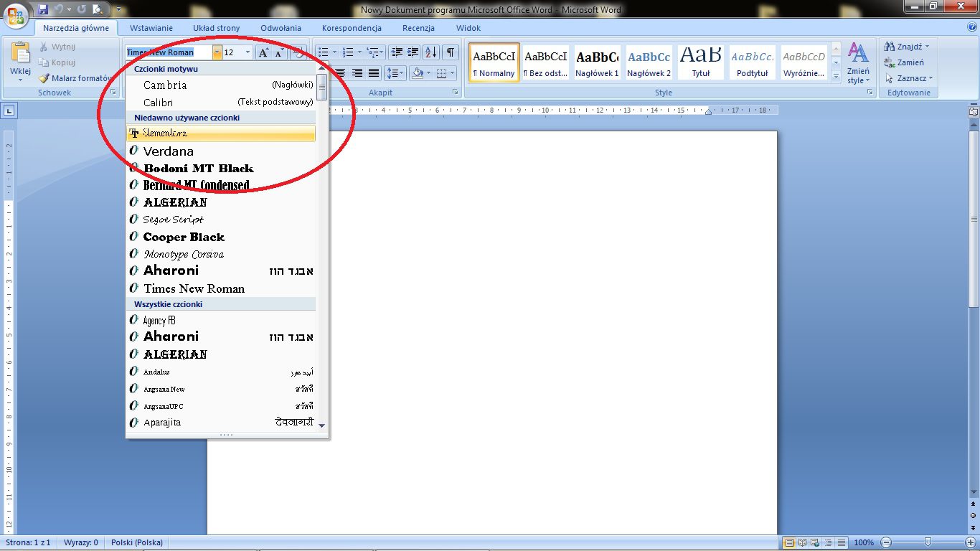Open Widok ribbon tab
Screen dimensions: 980x551
point(468,28)
